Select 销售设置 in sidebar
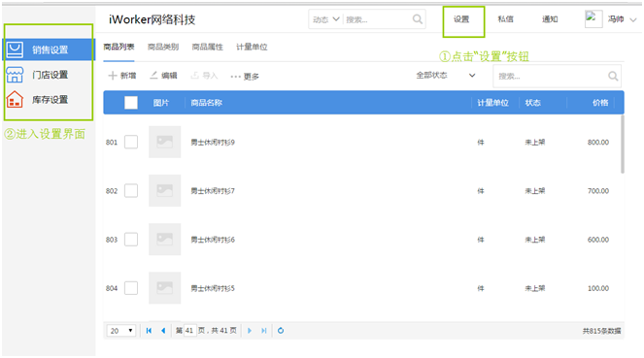Screen dimensions: 644x358 [x=50, y=49]
